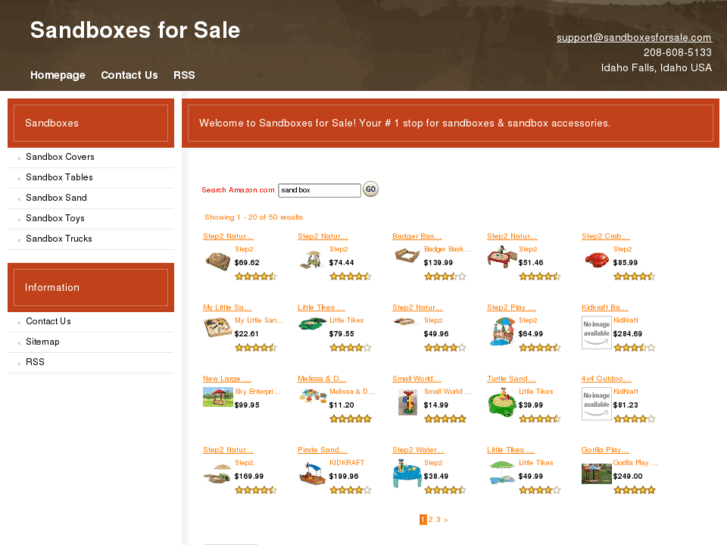Image resolution: width=727 pixels, height=545 pixels.
Task: Go to results page 3
Action: (x=438, y=519)
